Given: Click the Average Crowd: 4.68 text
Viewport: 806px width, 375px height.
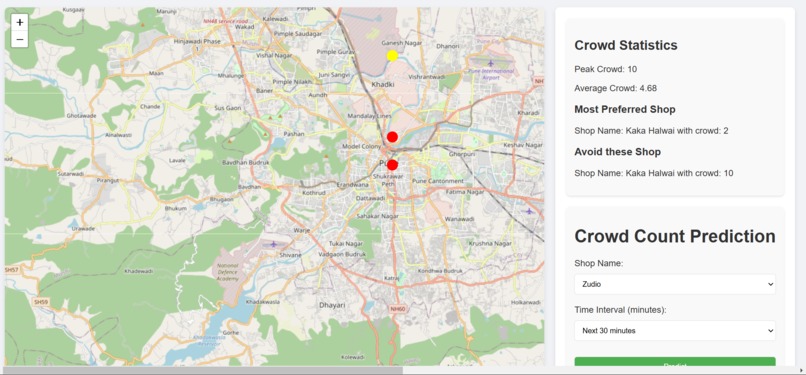Looking at the screenshot, I should pos(615,88).
